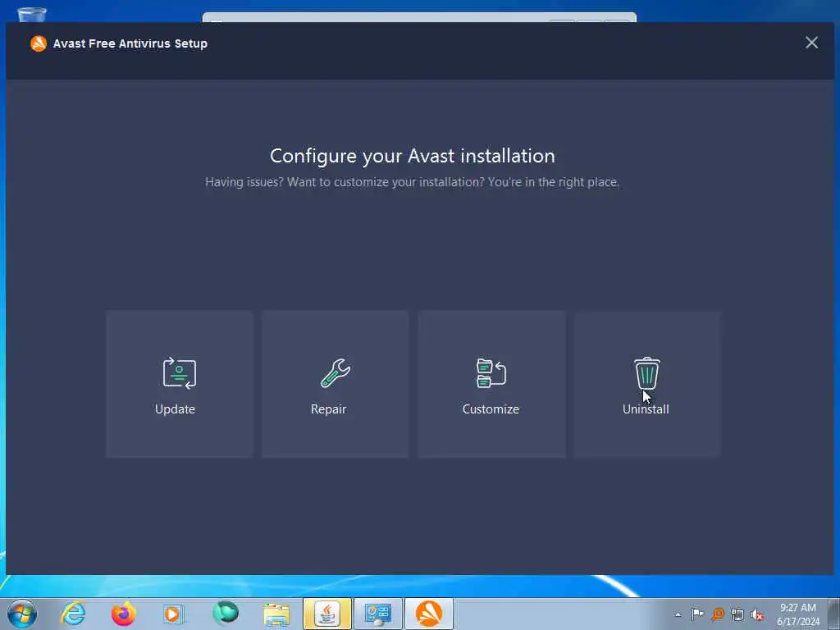Open File Explorer from taskbar
This screenshot has height=630, width=840.
[276, 614]
